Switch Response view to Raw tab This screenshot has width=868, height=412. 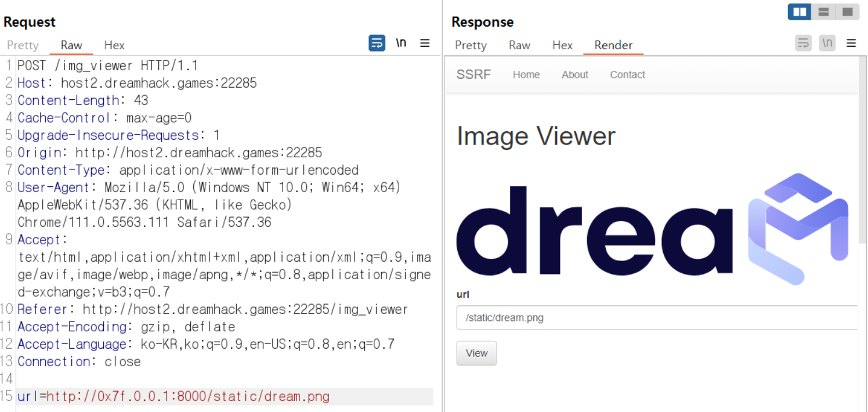[519, 45]
